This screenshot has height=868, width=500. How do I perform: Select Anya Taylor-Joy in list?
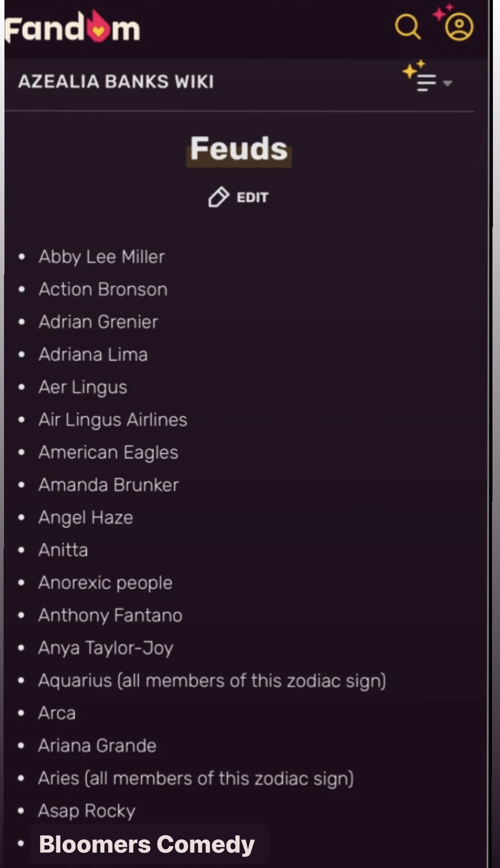106,648
